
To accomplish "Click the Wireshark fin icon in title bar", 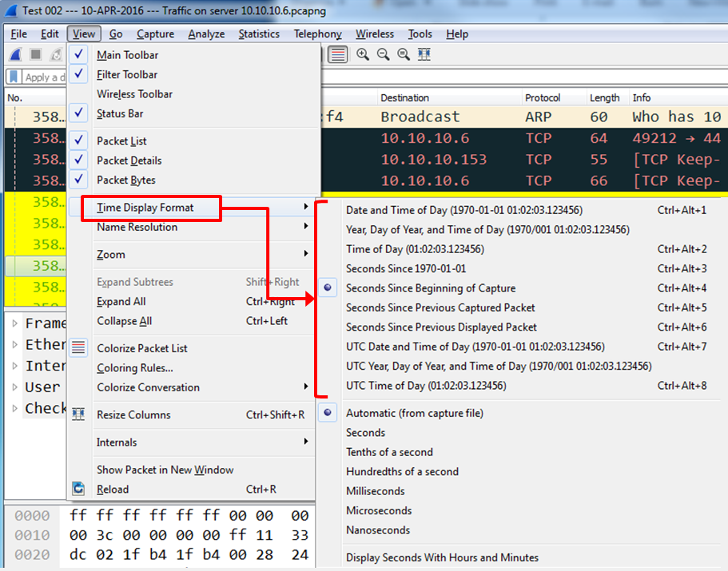I will [11, 10].
